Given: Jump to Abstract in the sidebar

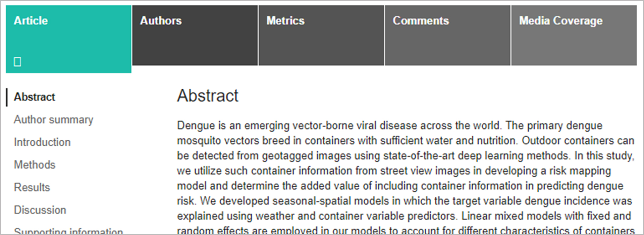Looking at the screenshot, I should pos(35,97).
